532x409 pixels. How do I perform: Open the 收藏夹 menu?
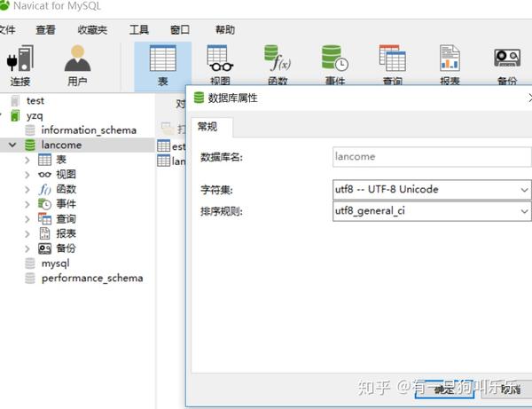[x=92, y=30]
